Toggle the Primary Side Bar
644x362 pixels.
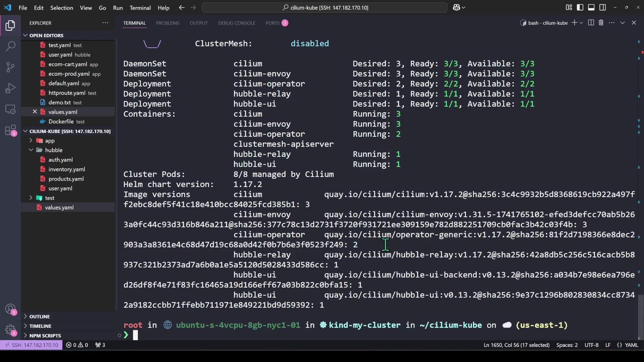[x=580, y=7]
